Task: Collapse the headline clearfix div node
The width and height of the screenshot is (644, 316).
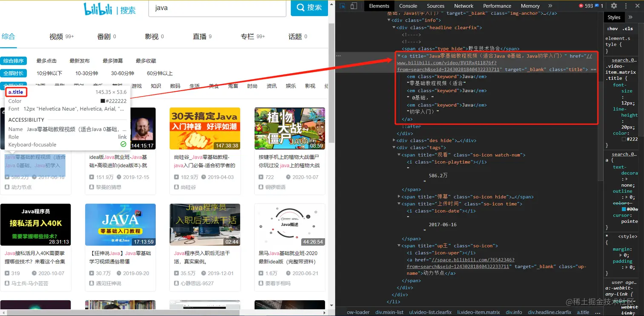Action: 394,27
